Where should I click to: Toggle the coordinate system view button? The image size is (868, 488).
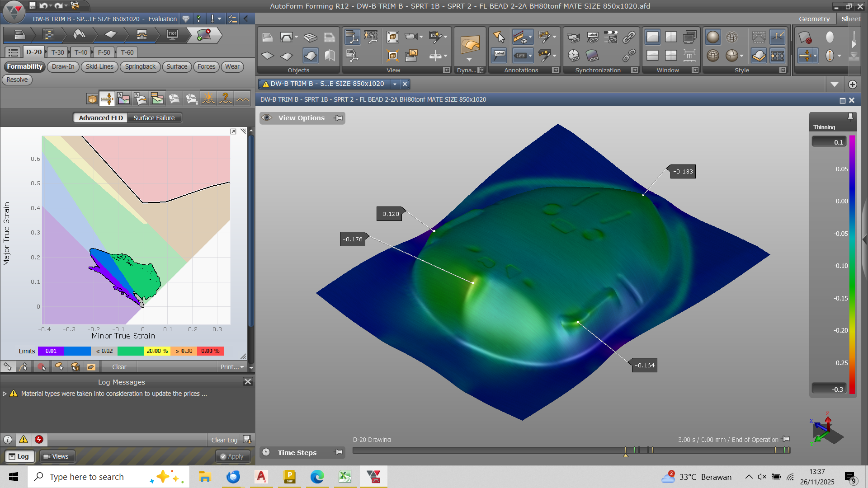pos(352,37)
